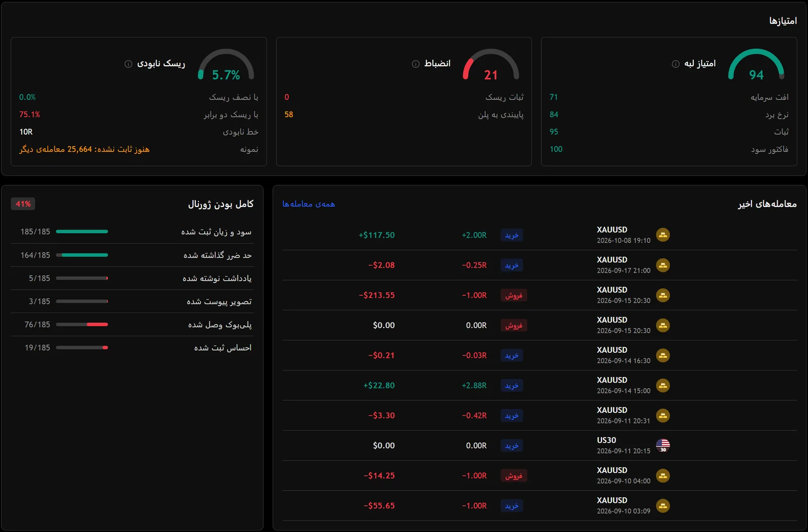Click progress bar for پلی‌بوک وصل شده
808x532 pixels.
[x=82, y=325]
